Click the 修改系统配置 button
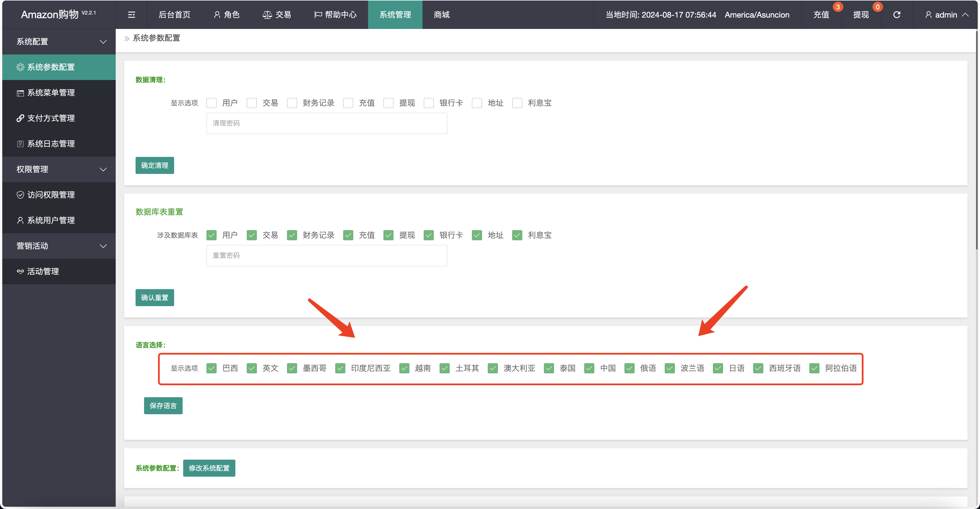Viewport: 980px width, 509px height. coord(209,468)
